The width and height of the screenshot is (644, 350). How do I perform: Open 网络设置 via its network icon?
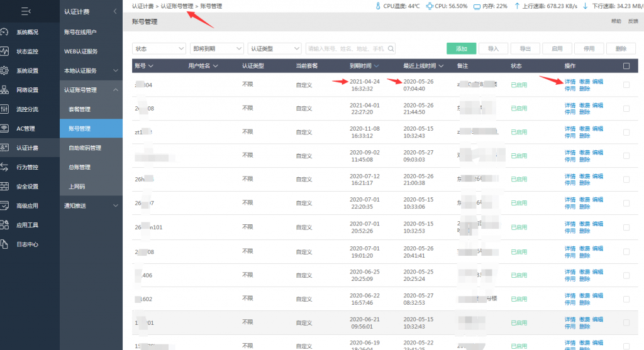[x=4, y=90]
